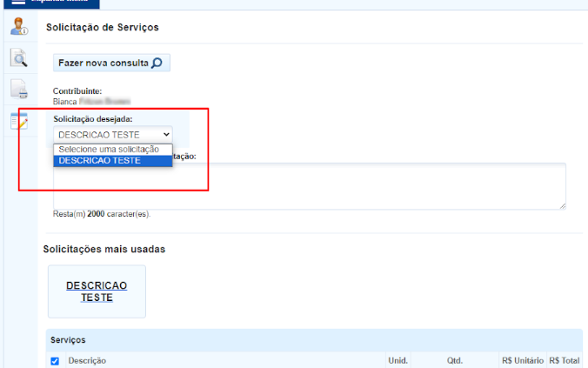The height and width of the screenshot is (368, 588).
Task: Click the Qtd. column header
Action: tap(455, 360)
